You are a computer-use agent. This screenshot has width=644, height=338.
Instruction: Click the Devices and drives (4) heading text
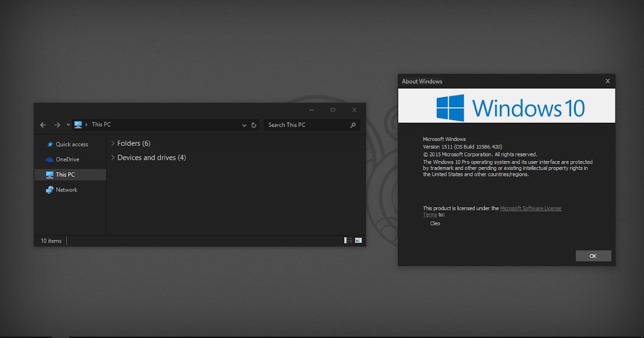[152, 157]
